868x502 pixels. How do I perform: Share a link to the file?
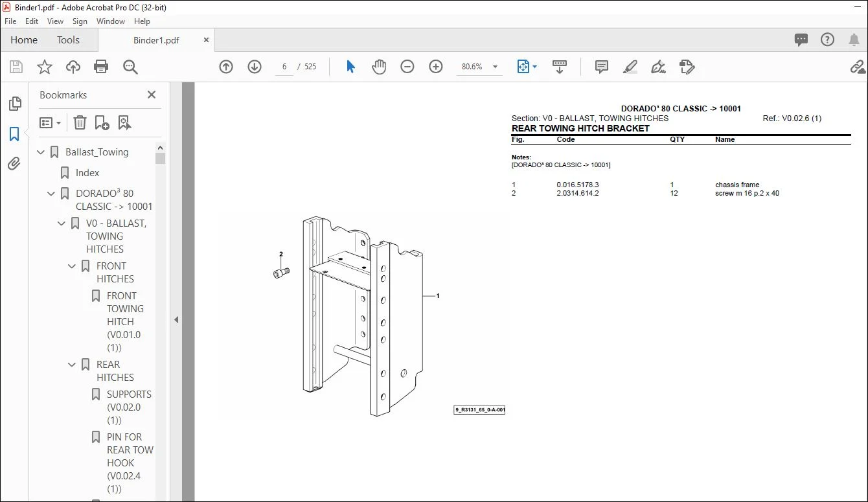click(858, 67)
